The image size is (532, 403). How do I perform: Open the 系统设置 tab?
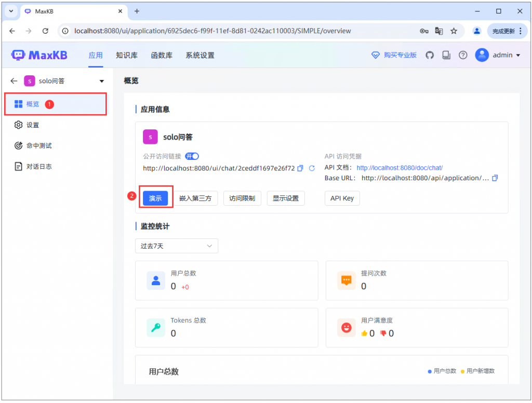tap(199, 55)
